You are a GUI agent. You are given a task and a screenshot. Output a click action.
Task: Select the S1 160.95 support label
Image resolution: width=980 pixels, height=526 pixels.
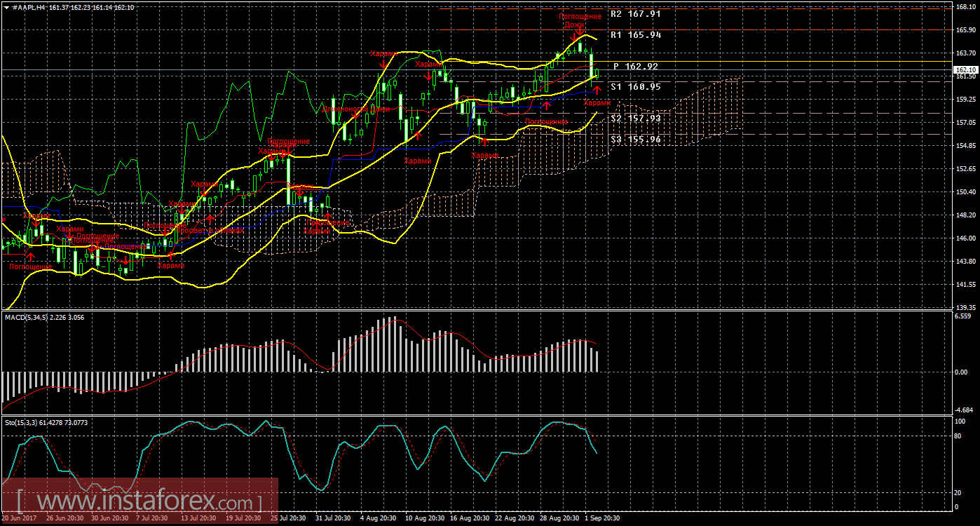click(635, 87)
